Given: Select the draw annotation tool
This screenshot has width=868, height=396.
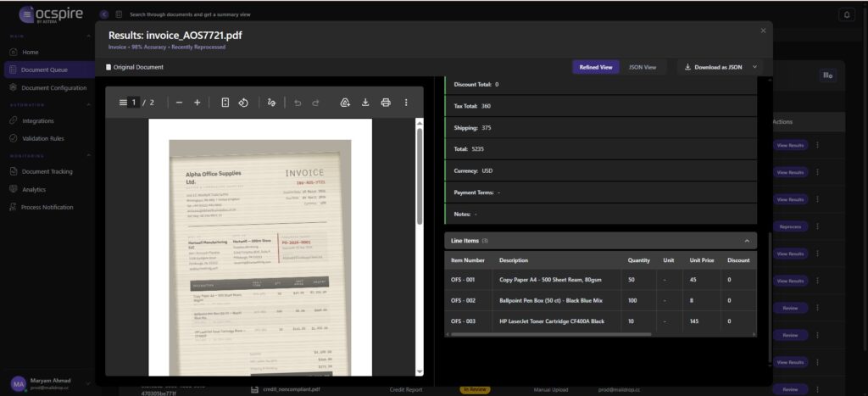Looking at the screenshot, I should 271,103.
